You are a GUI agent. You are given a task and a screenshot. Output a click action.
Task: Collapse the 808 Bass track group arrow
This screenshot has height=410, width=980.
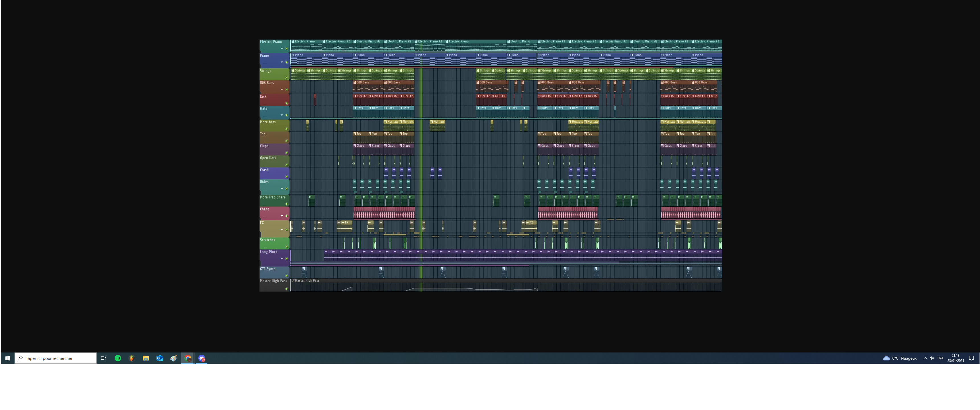tap(282, 90)
